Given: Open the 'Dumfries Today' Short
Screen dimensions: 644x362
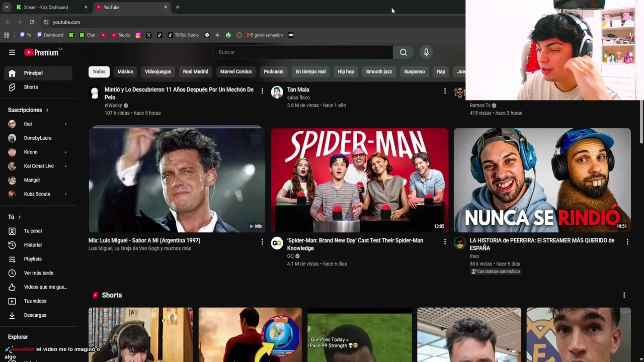Looking at the screenshot, I should 360,335.
